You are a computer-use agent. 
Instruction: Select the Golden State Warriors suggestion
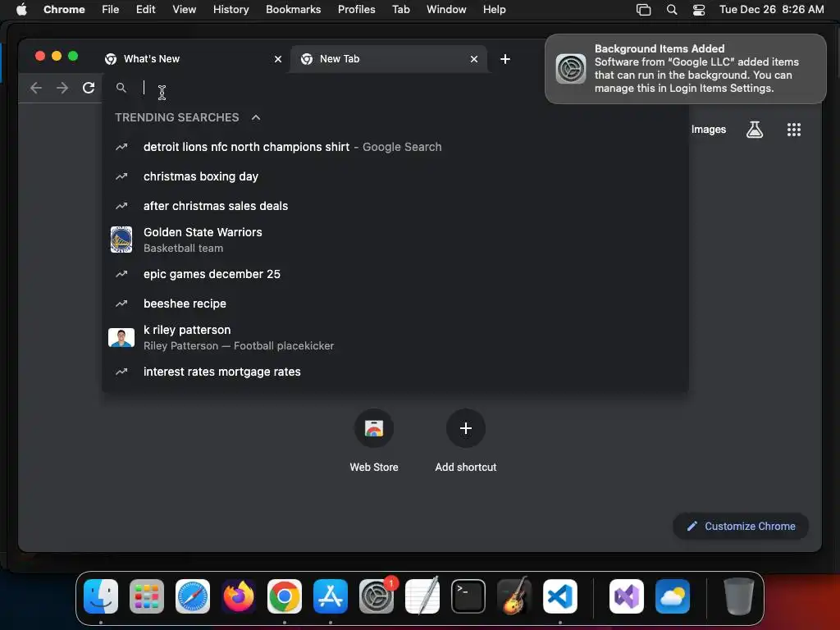(x=395, y=240)
